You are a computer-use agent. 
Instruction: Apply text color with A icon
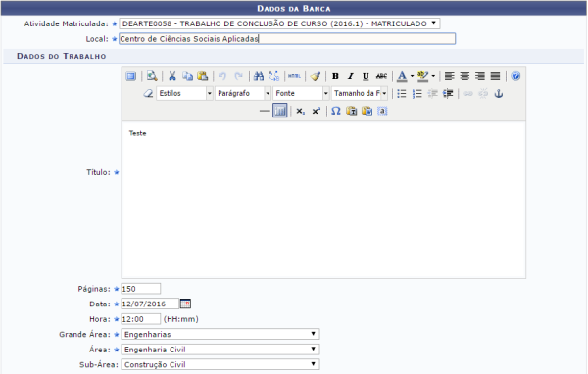coord(402,76)
